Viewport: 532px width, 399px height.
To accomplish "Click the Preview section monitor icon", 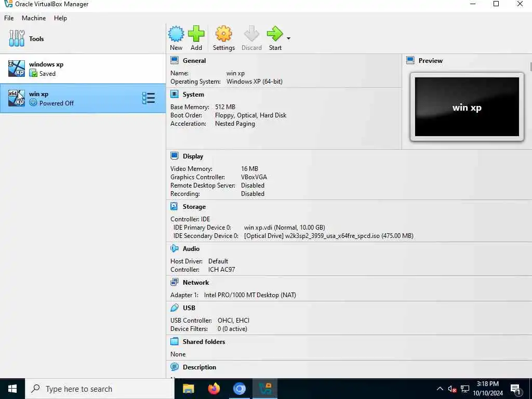I will click(410, 60).
